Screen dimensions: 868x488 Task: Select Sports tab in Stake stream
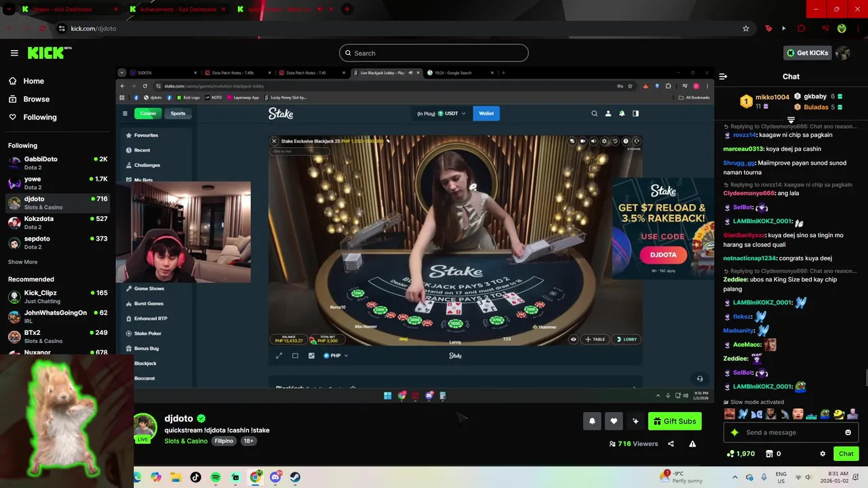pos(178,113)
